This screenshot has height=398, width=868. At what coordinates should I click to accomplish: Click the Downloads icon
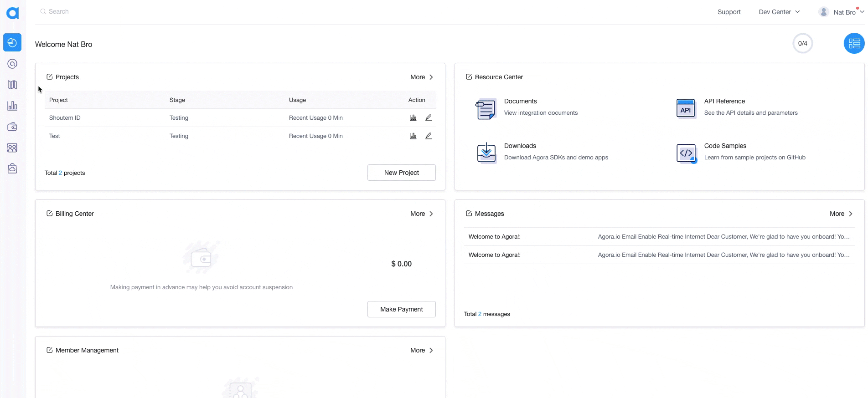486,153
